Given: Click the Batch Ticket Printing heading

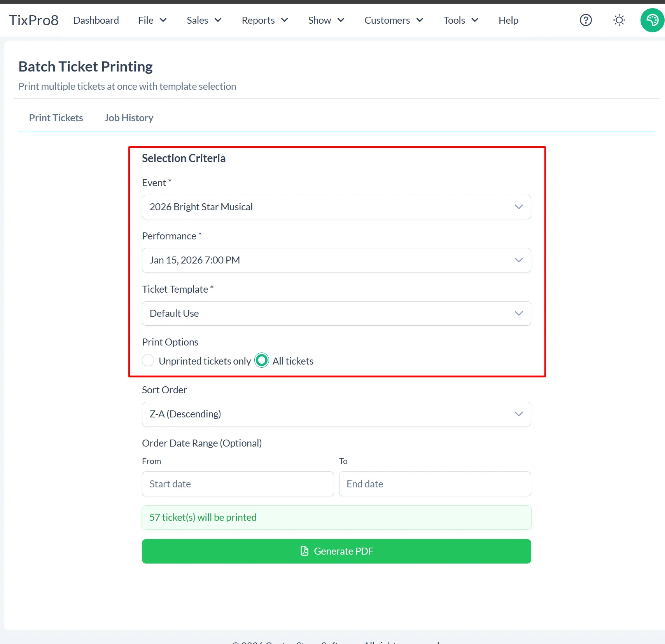Looking at the screenshot, I should tap(86, 67).
